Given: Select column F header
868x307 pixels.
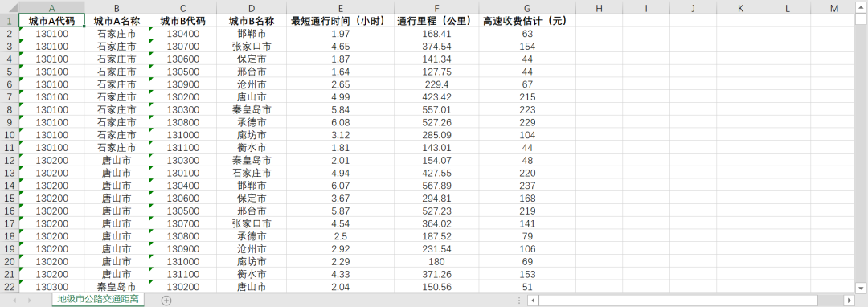Looking at the screenshot, I should [436, 8].
